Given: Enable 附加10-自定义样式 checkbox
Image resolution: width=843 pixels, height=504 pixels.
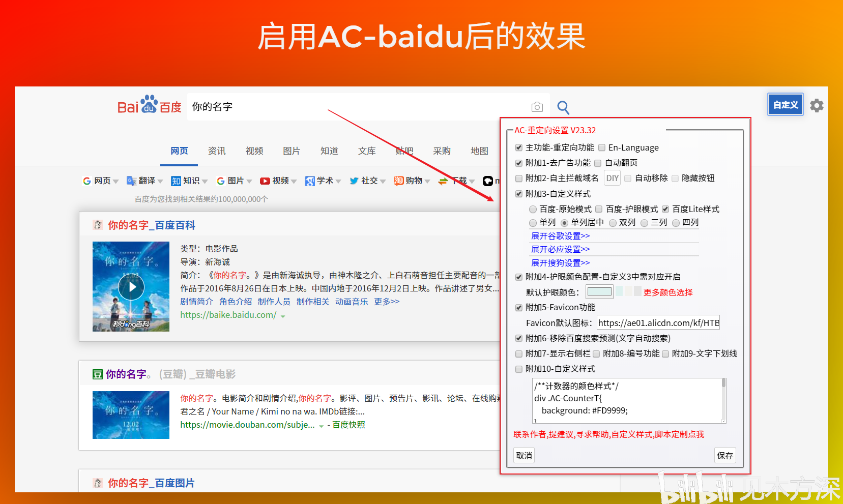Looking at the screenshot, I should [x=519, y=369].
